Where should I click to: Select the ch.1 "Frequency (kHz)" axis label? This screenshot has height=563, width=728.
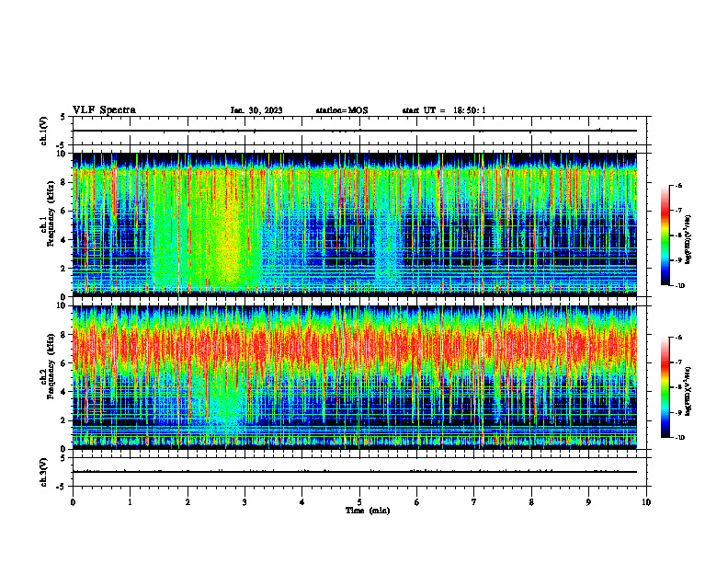[x=51, y=214]
